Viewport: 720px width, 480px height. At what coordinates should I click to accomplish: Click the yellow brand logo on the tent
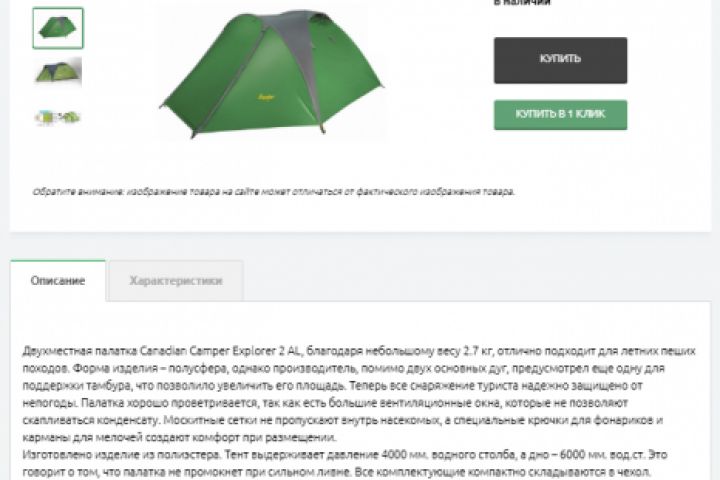(266, 97)
